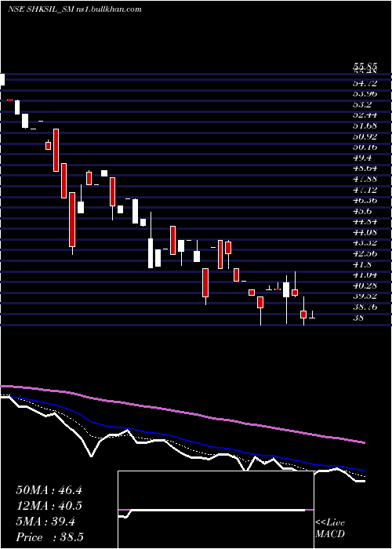Click the <<Live MACD label
This screenshot has width=392, height=549.
point(330,529)
